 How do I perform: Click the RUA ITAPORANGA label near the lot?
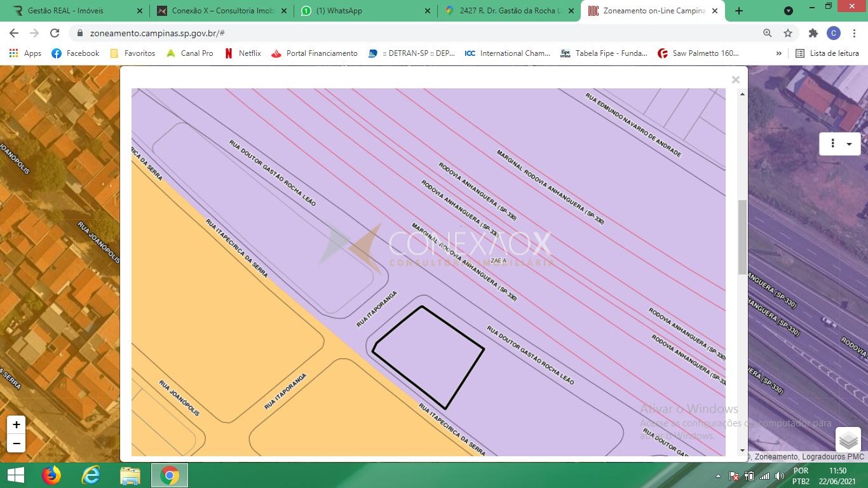coord(377,309)
